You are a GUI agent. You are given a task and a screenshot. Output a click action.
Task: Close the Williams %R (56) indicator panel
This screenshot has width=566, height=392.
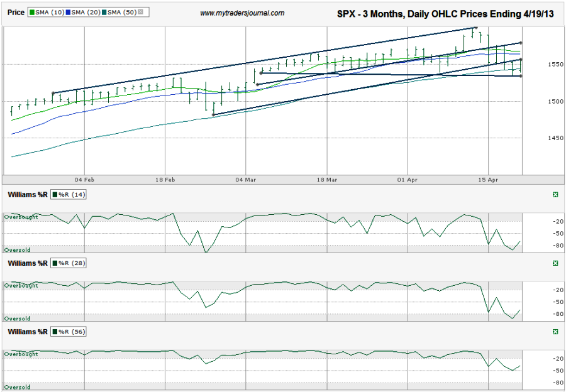coord(555,332)
